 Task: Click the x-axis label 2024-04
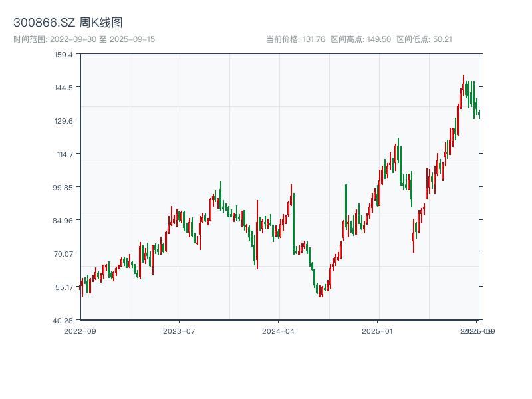(x=278, y=331)
